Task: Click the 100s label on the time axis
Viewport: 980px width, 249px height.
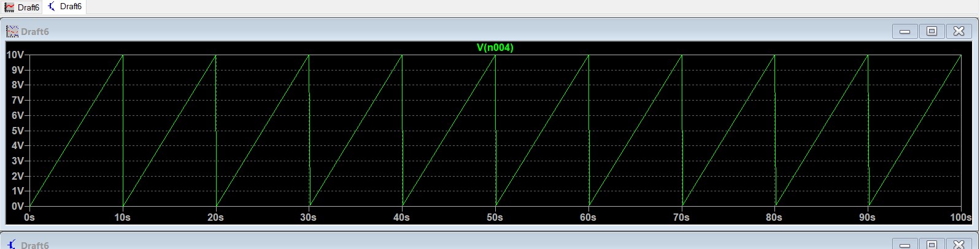Action: [960, 217]
